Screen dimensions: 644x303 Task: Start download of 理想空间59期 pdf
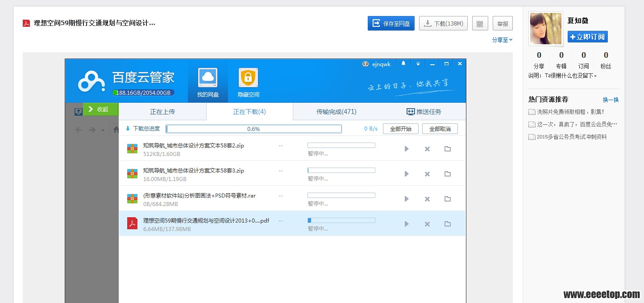click(407, 224)
